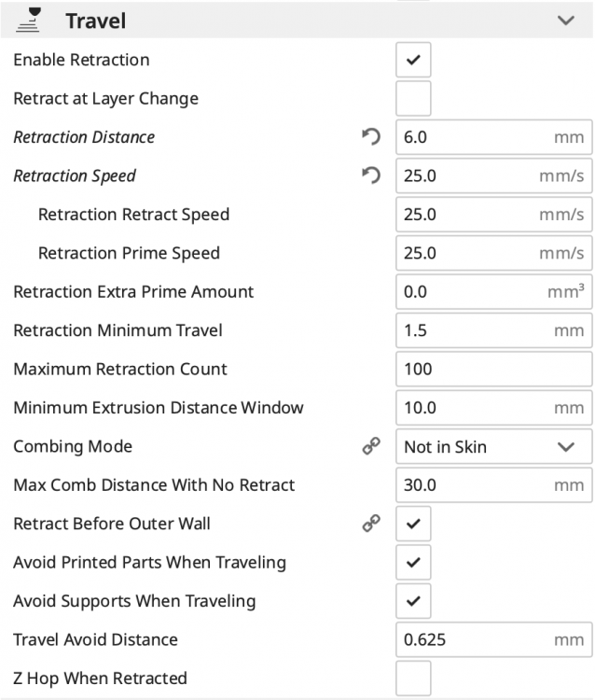Toggle Avoid Printed Parts When Traveling
Image resolution: width=595 pixels, height=700 pixels.
413,562
